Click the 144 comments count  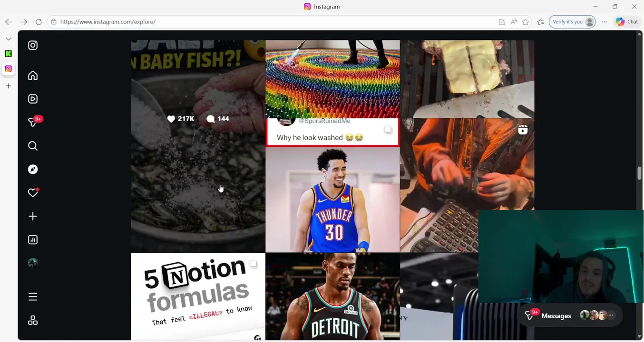pos(218,119)
